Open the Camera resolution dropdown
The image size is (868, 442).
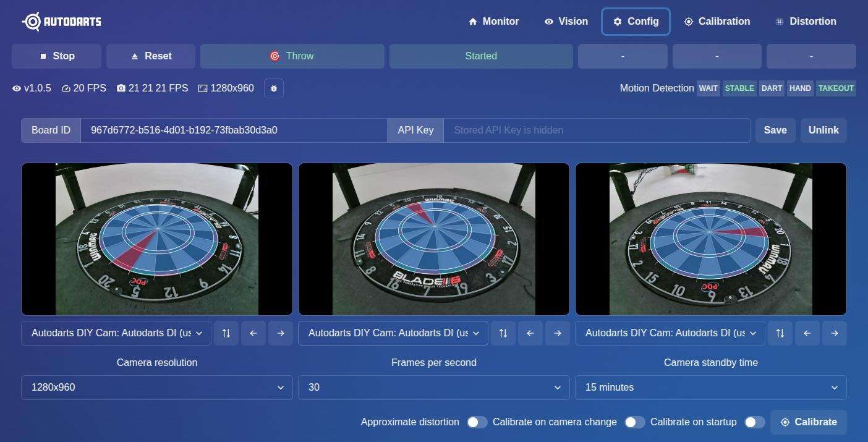click(x=157, y=388)
